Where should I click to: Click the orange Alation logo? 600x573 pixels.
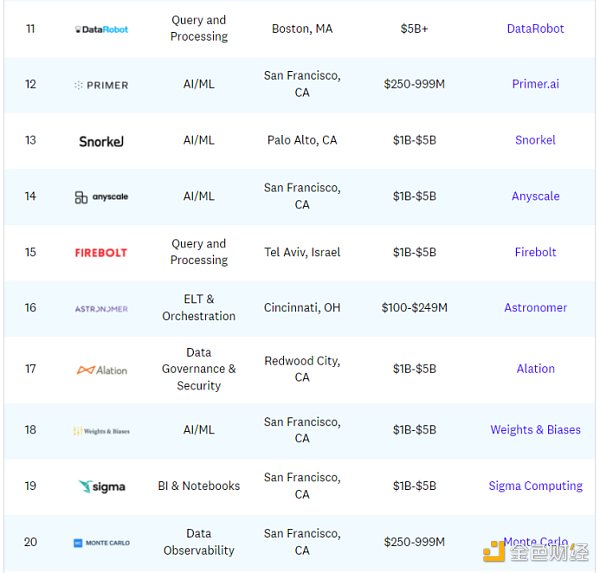101,370
